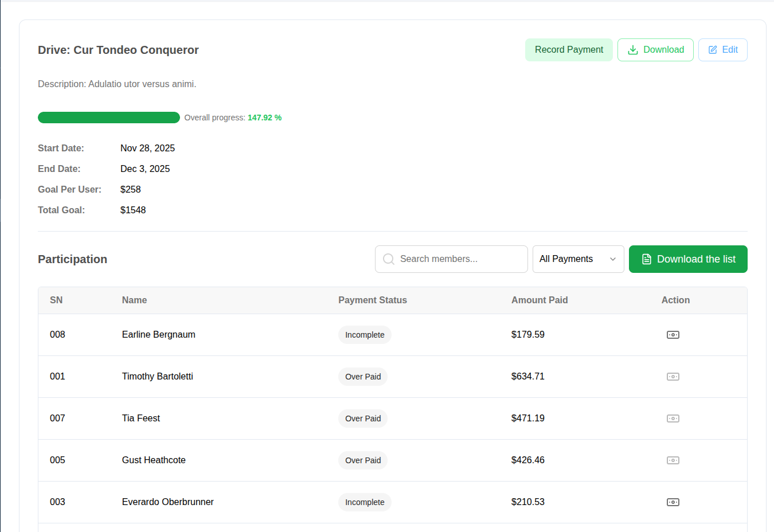Select the name Timothy Bartoletti
The width and height of the screenshot is (774, 532).
pos(158,377)
